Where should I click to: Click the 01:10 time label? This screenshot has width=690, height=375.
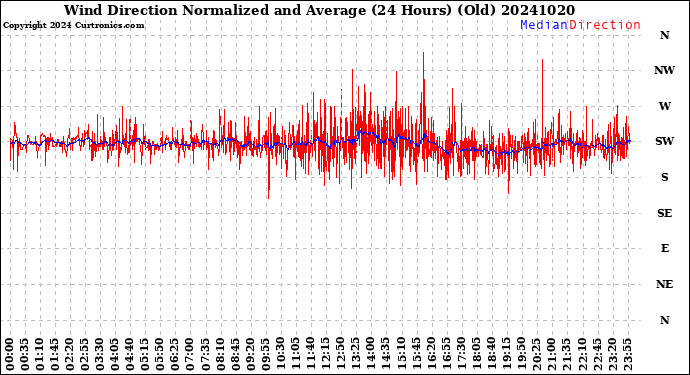pos(40,354)
